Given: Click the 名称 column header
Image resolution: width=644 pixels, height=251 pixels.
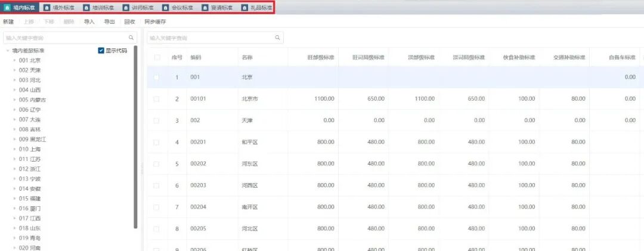Looking at the screenshot, I should click(x=247, y=57).
